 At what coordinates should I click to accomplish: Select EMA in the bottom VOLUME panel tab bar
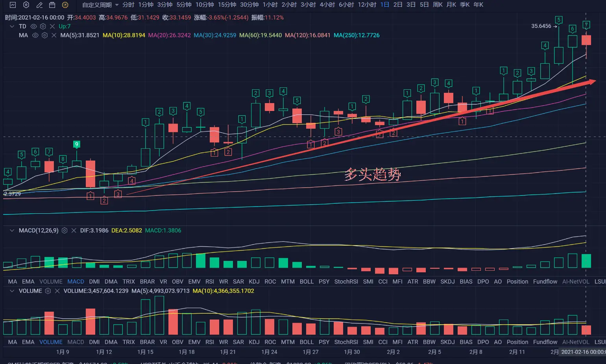coord(28,342)
